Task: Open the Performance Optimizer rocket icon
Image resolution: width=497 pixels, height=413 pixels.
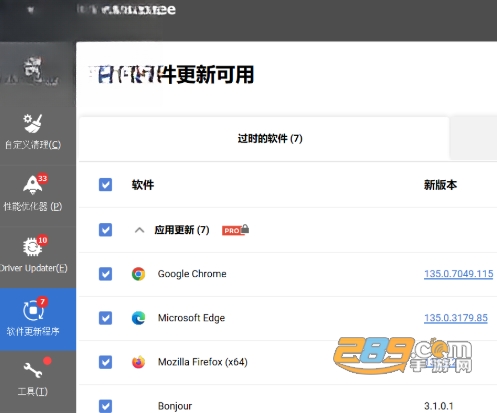Action: [32, 185]
